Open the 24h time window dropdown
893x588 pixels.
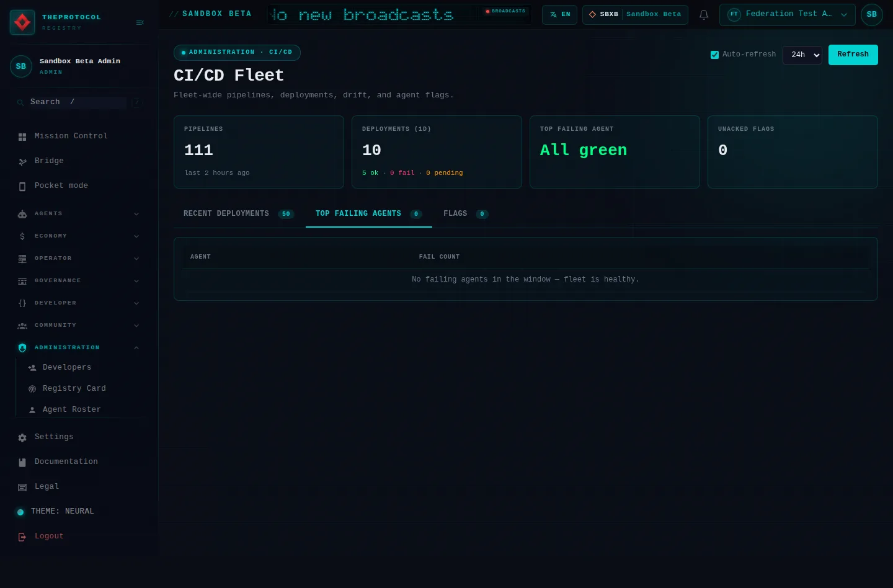coord(802,55)
